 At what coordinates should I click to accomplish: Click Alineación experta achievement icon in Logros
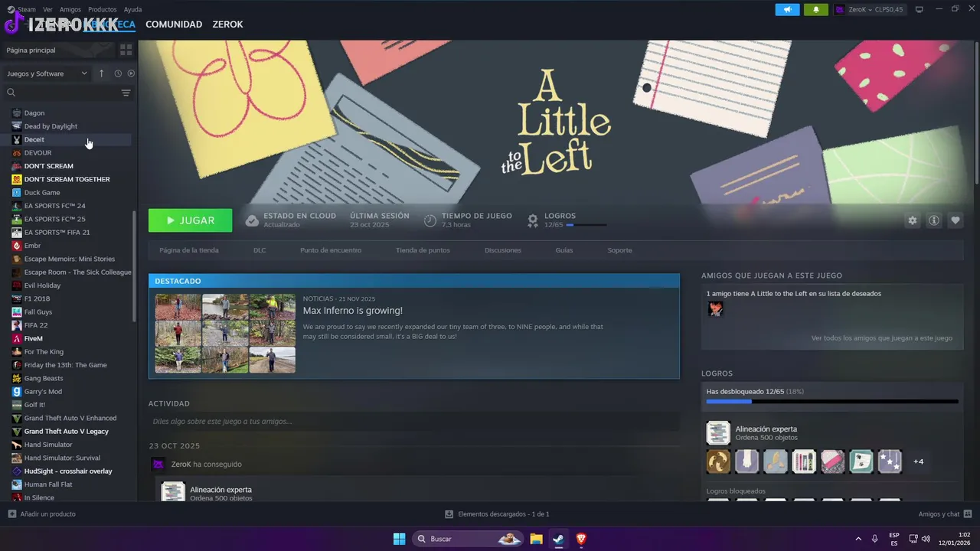[x=718, y=433]
